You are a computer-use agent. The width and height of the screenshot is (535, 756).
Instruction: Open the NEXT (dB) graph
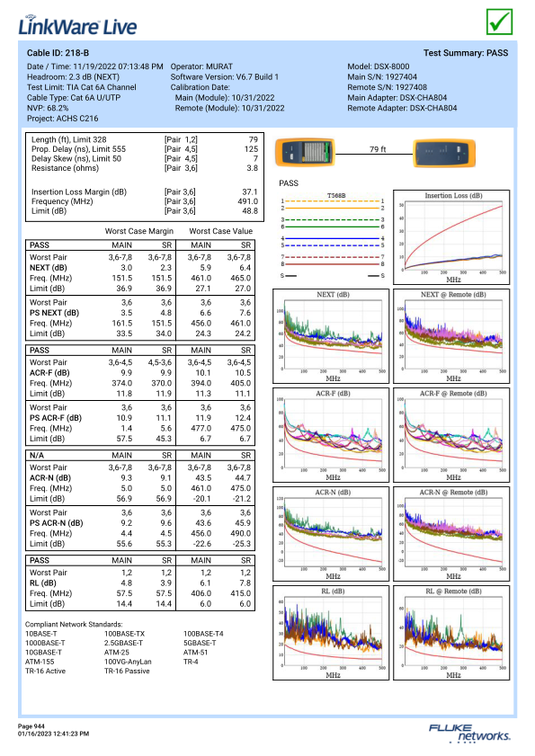[x=331, y=336]
